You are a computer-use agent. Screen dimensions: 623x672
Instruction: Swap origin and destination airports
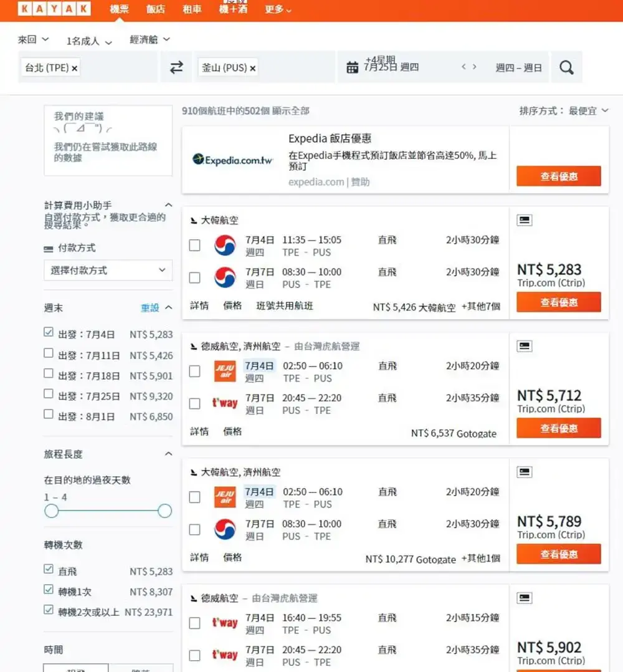[176, 67]
